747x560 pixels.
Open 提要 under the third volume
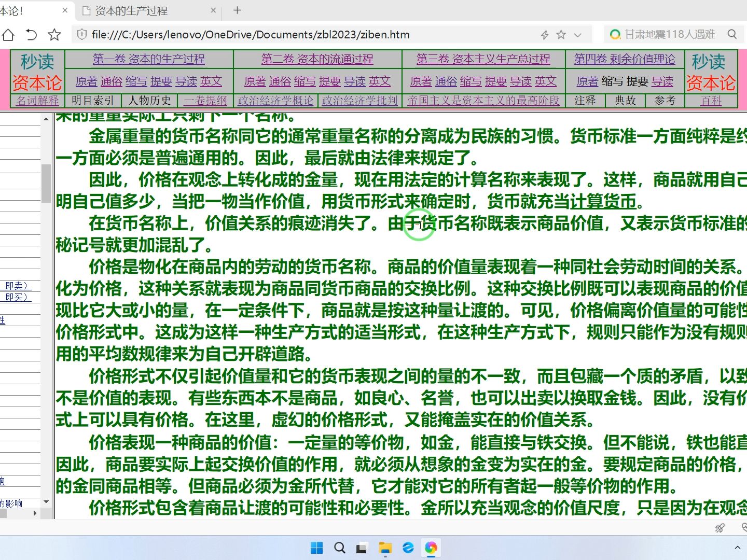496,81
